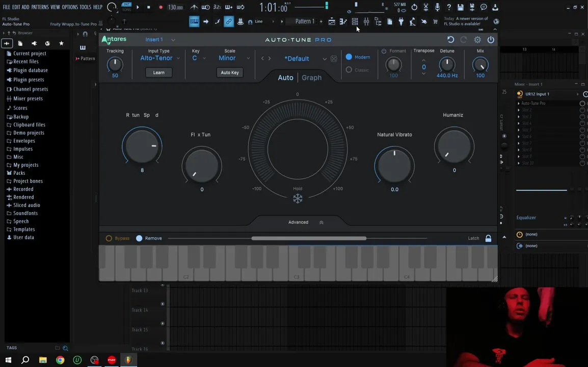
Task: Toggle the highlighted link icon in the toolbar
Action: (x=228, y=22)
